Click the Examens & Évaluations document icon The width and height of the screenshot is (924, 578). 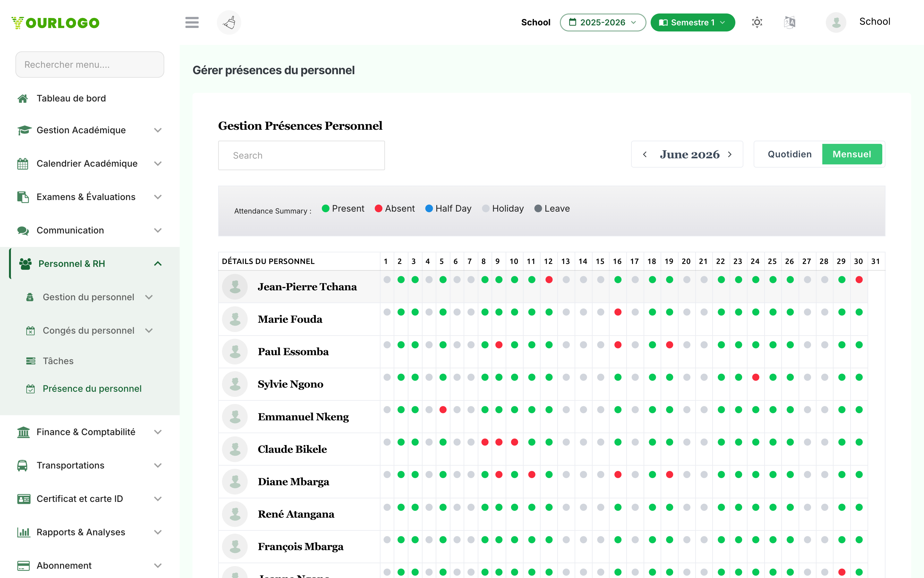coord(23,197)
